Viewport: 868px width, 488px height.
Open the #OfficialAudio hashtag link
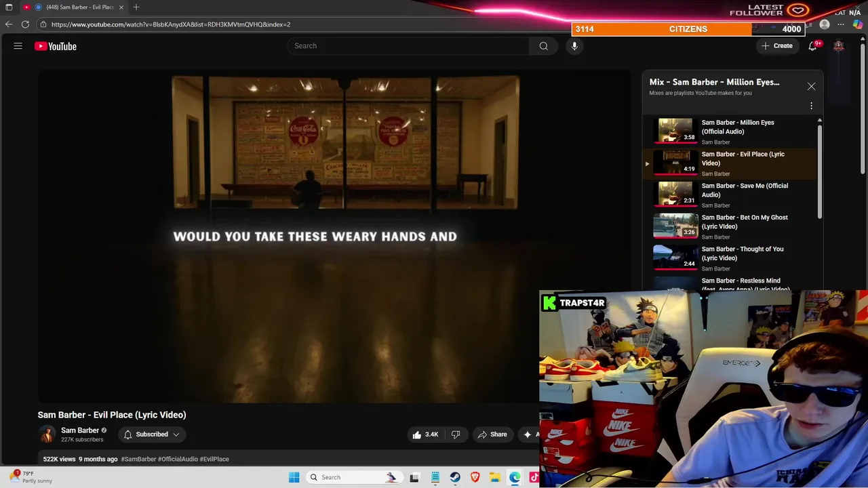178,459
